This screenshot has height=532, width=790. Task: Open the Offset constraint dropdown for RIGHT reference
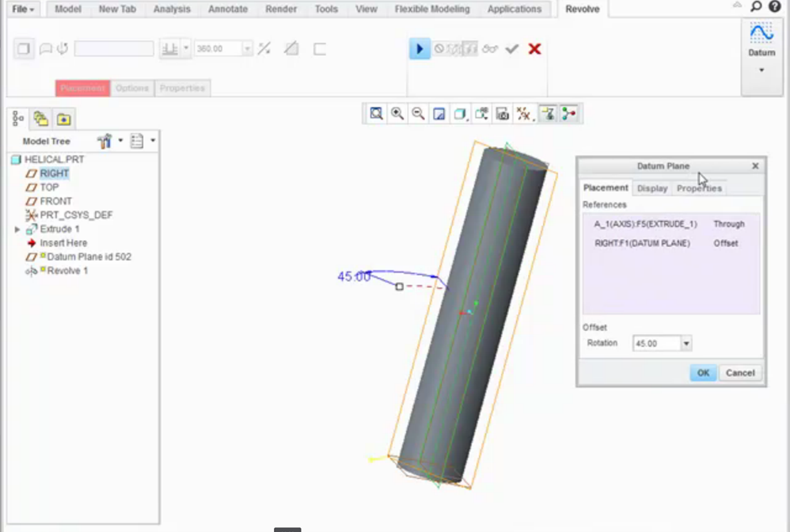point(726,243)
